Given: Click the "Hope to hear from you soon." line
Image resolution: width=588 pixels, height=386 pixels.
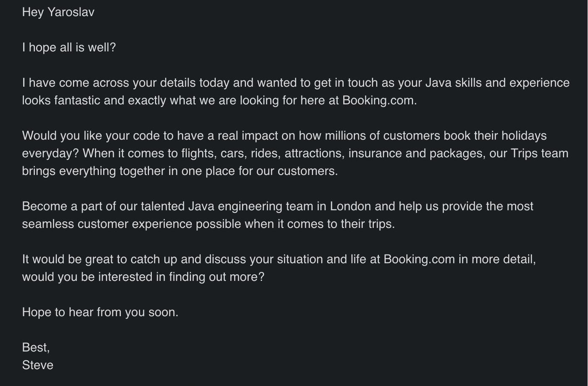Looking at the screenshot, I should 100,312.
